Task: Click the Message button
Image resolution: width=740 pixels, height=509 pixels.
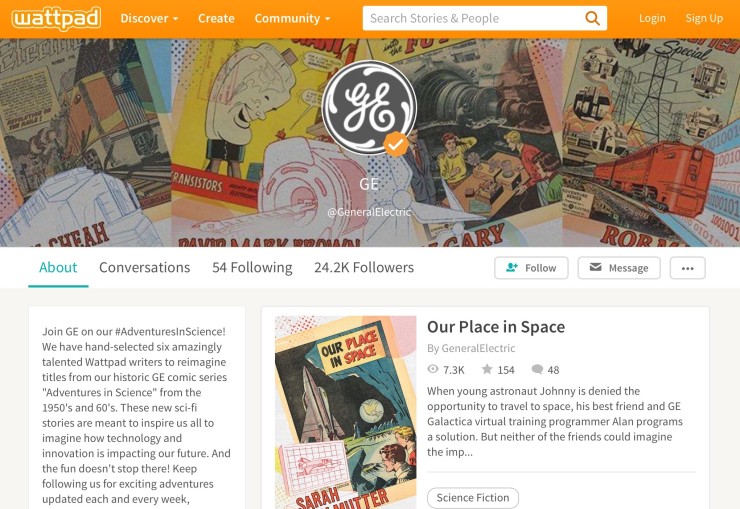Action: [x=619, y=268]
